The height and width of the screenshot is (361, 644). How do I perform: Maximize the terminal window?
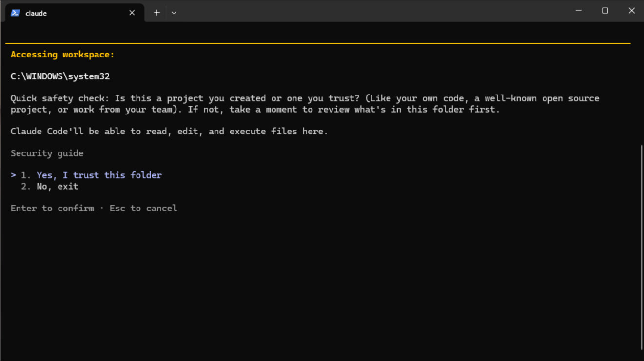(605, 11)
